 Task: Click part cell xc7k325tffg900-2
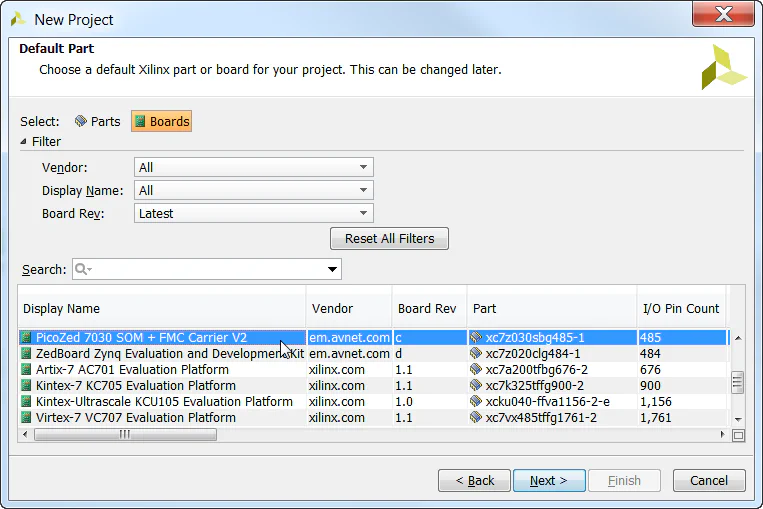(x=552, y=385)
